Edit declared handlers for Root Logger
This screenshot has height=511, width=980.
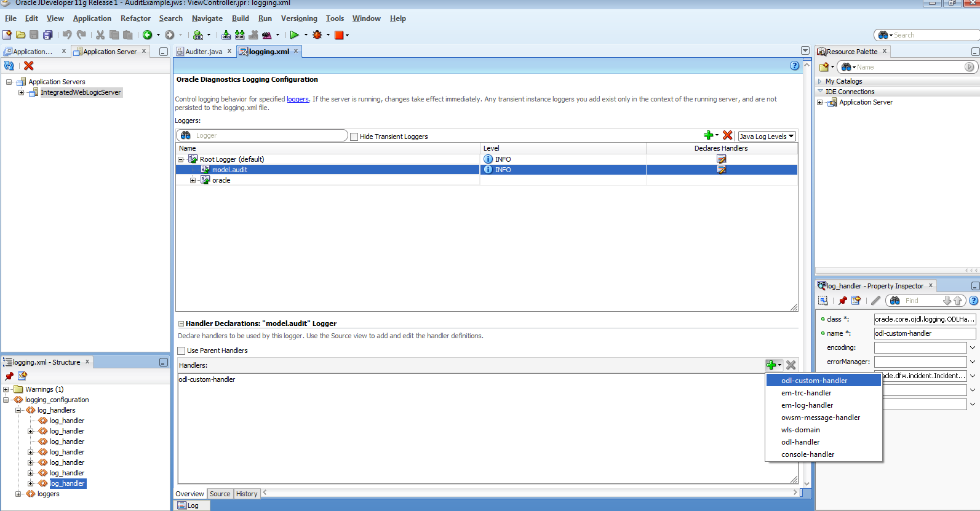tap(722, 159)
